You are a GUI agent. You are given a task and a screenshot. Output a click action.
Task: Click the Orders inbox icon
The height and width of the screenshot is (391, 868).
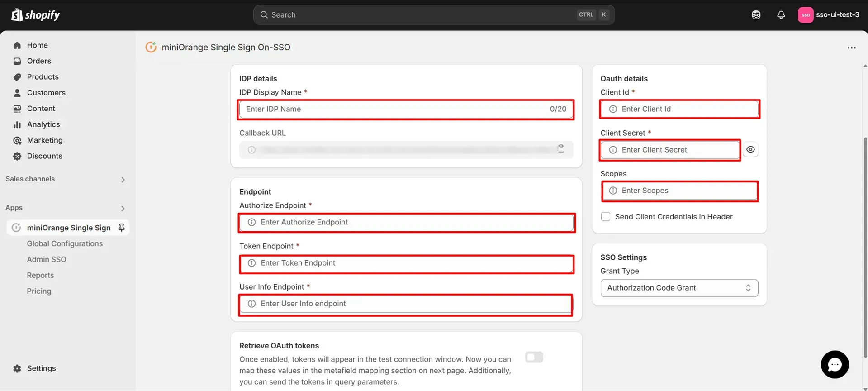(x=17, y=61)
